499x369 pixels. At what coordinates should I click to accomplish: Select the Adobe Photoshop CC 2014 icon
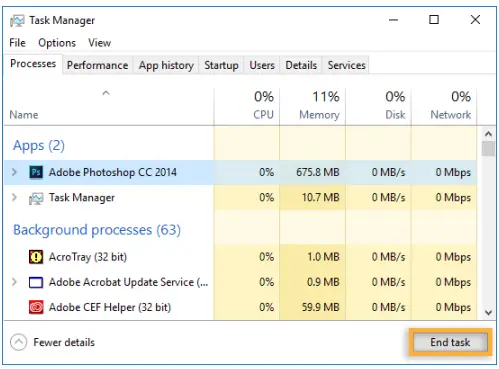coord(36,172)
